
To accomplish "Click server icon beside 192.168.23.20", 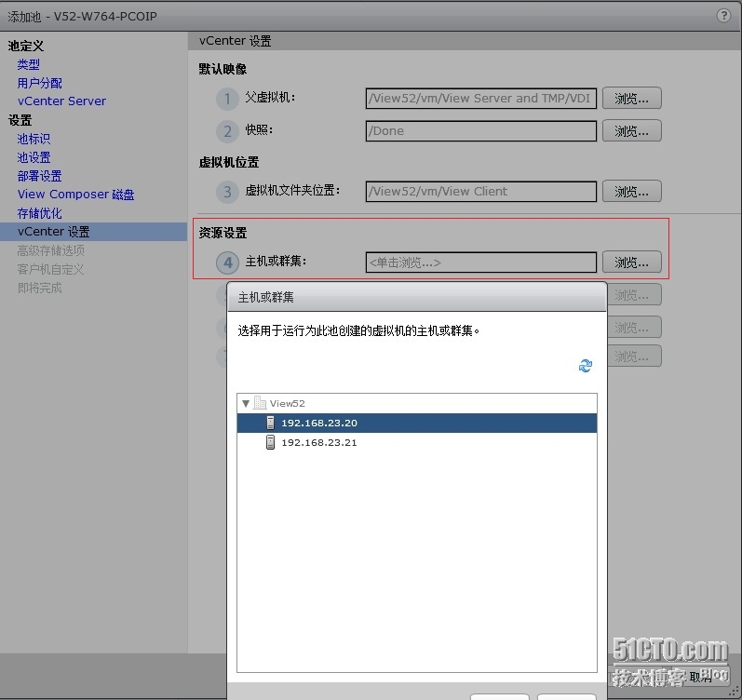I will pos(270,423).
